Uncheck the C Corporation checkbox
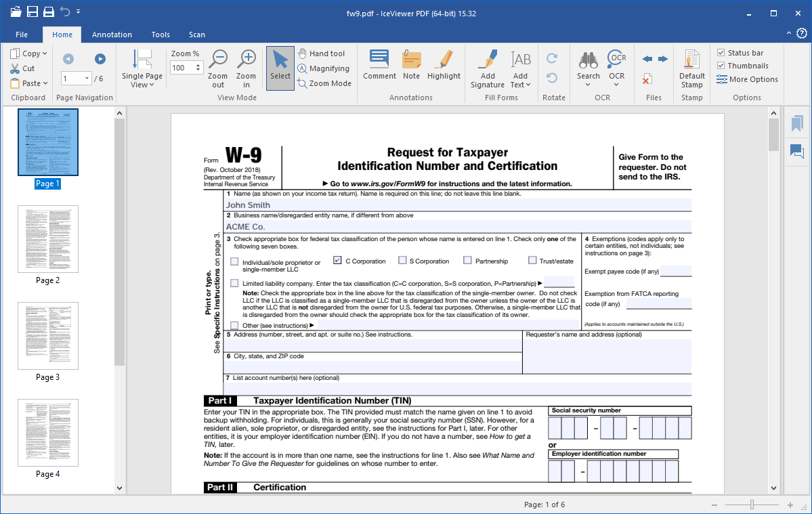The image size is (812, 514). pyautogui.click(x=338, y=260)
